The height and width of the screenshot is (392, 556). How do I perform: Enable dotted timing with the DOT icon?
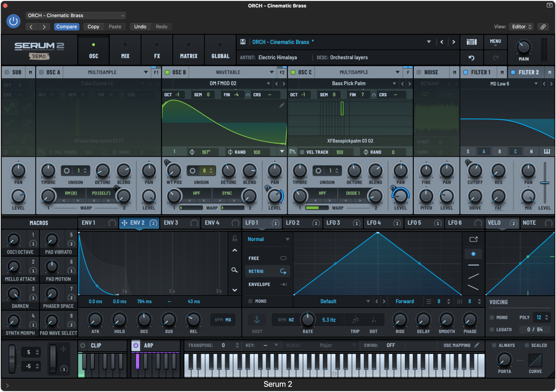point(374,319)
